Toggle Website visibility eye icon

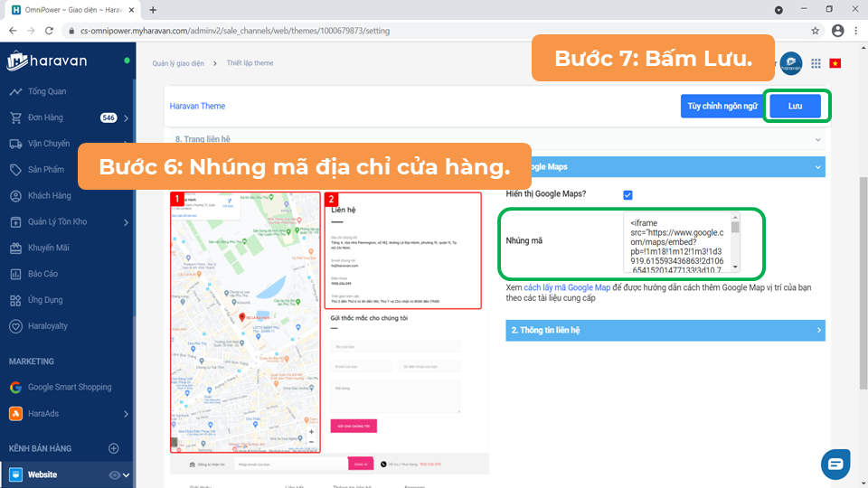pos(114,474)
